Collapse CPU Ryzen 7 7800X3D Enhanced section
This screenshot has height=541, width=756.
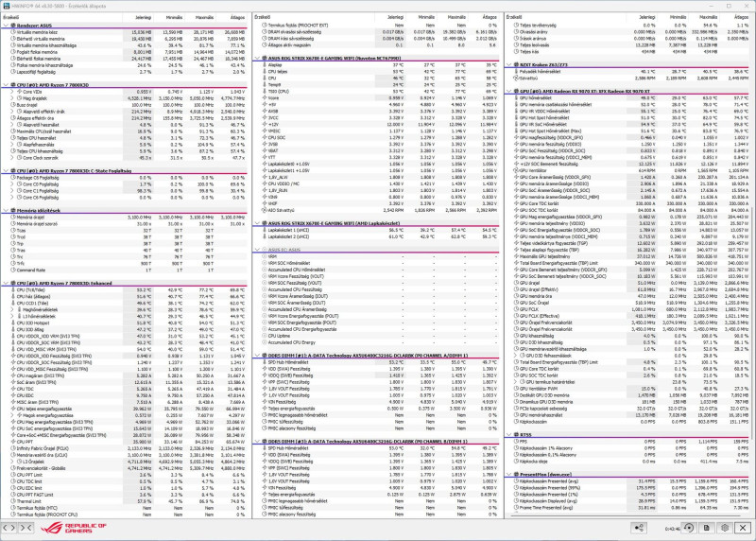pos(6,284)
